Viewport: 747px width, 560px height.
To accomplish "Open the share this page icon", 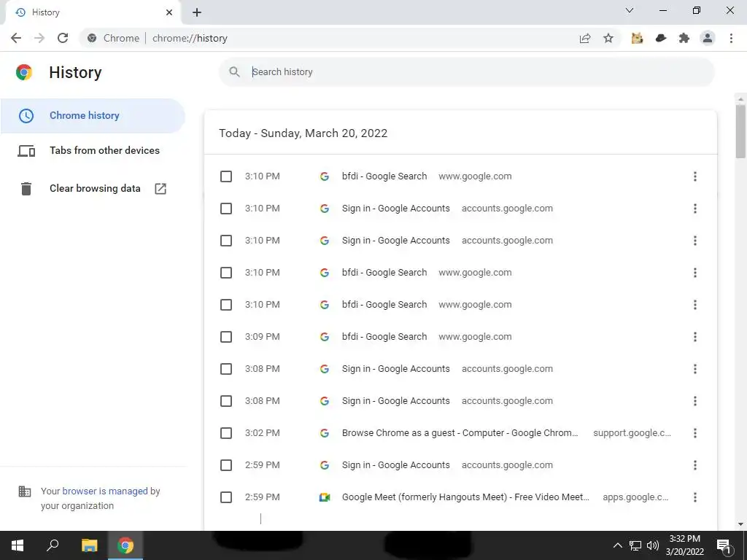I will click(x=585, y=38).
